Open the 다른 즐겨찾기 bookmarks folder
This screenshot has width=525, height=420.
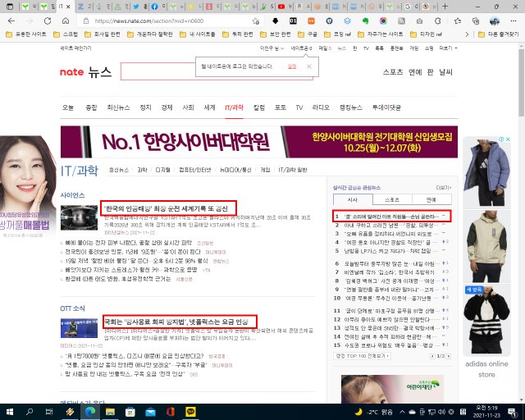[x=499, y=34]
